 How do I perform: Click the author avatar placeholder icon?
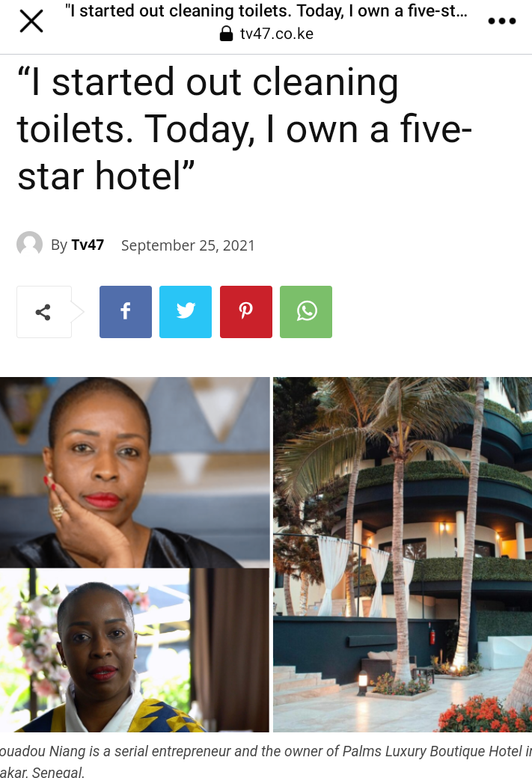[29, 244]
